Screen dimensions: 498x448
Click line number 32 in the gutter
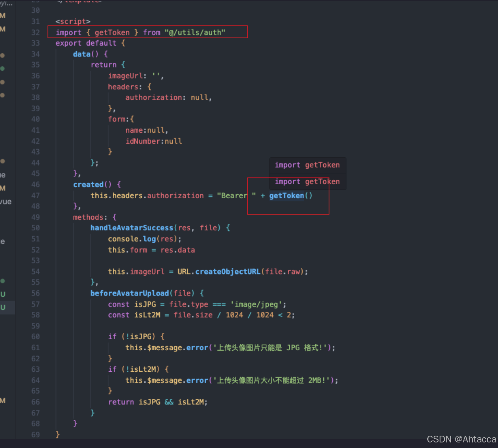pos(36,33)
